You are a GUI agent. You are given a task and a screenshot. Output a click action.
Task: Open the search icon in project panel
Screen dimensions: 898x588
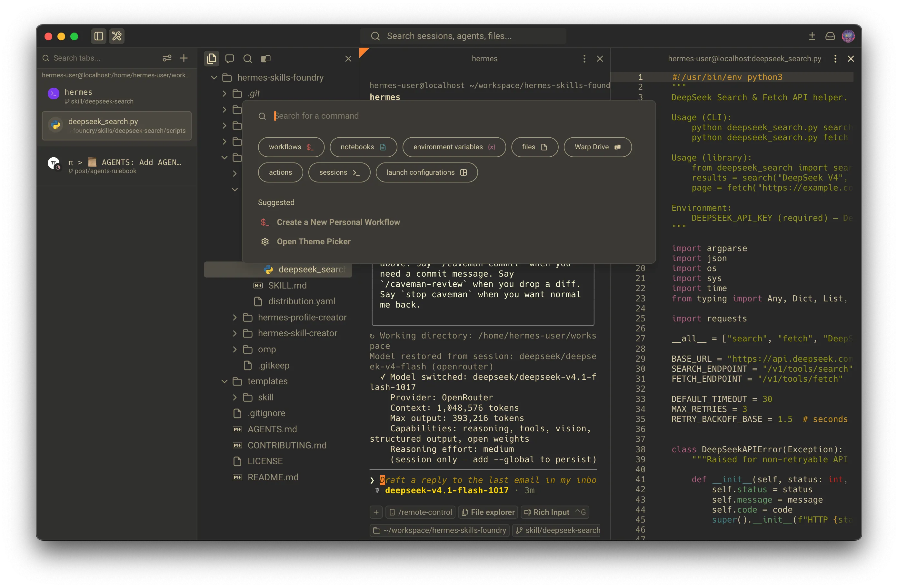[x=247, y=58]
